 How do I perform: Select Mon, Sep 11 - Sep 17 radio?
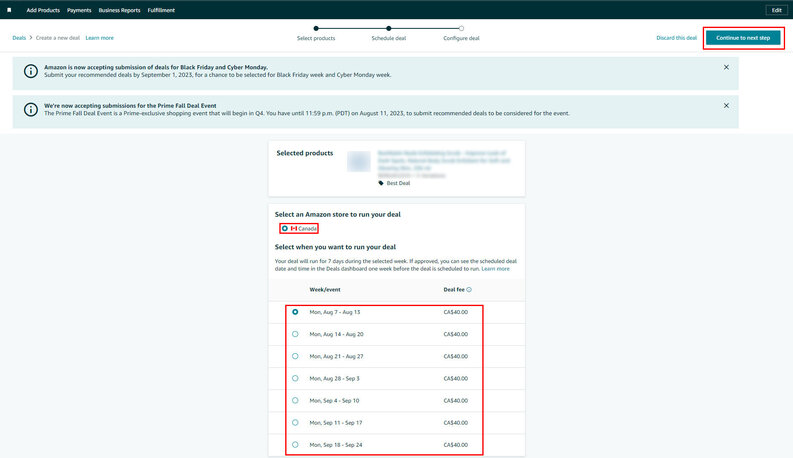(295, 423)
